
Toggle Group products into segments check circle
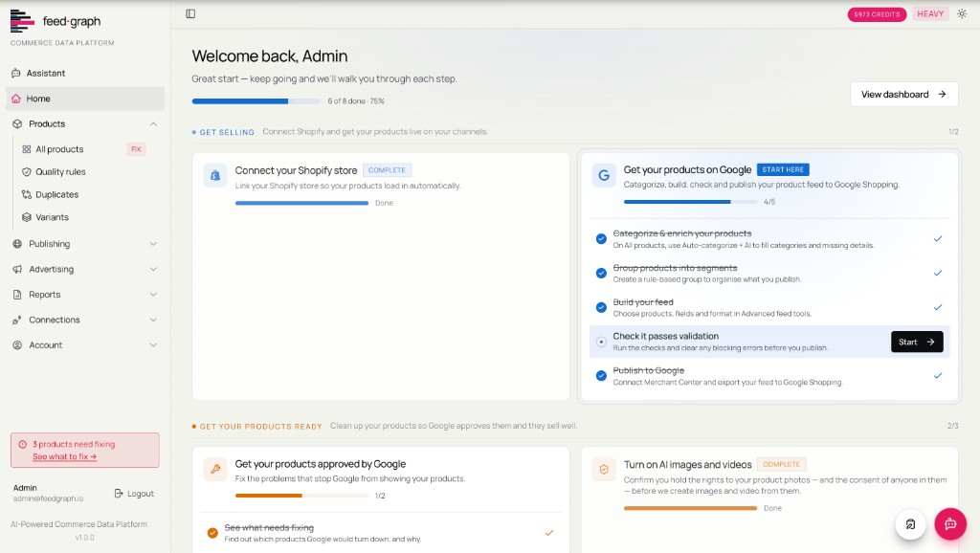click(601, 273)
